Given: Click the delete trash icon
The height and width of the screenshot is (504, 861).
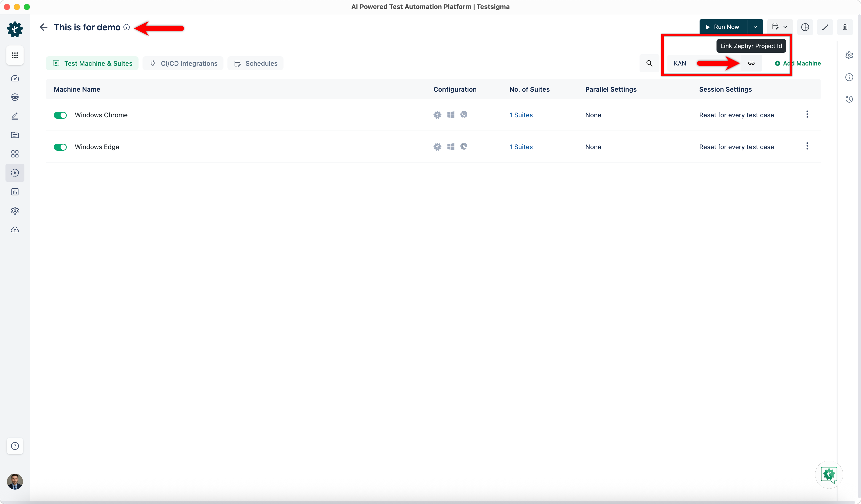Looking at the screenshot, I should [x=845, y=27].
